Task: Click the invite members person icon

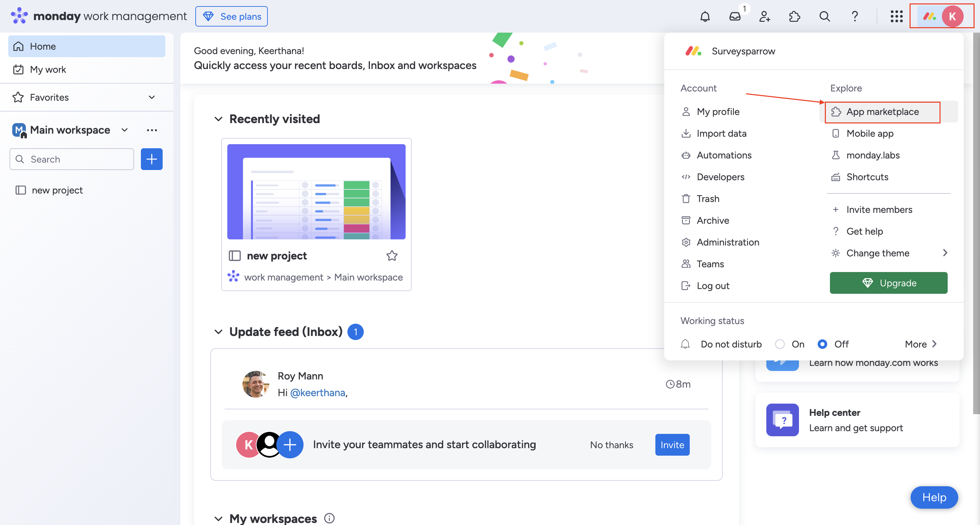Action: 764,16
